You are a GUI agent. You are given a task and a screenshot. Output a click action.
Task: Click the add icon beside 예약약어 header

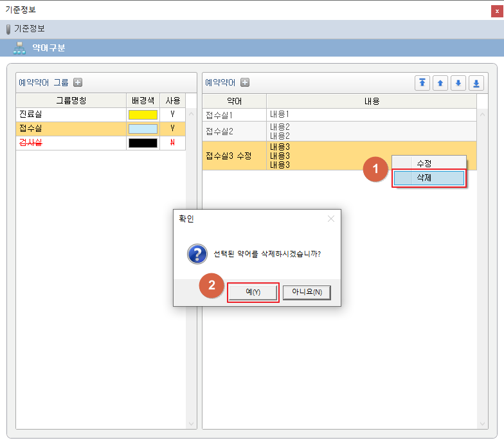pos(244,82)
